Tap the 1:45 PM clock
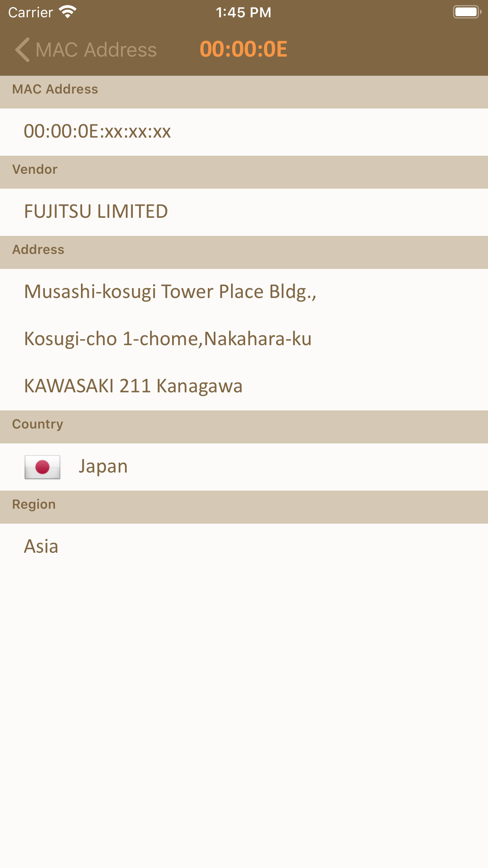 click(244, 13)
